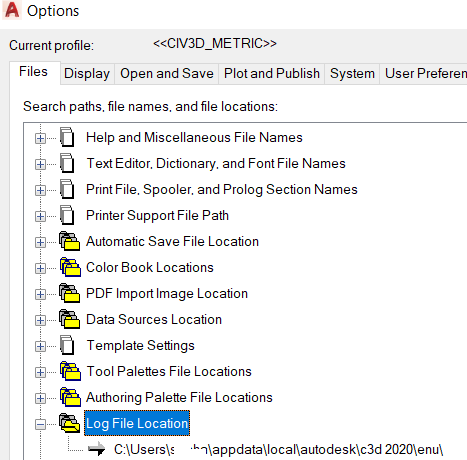Open the Open and Save tab
The image size is (467, 460).
pyautogui.click(x=167, y=74)
